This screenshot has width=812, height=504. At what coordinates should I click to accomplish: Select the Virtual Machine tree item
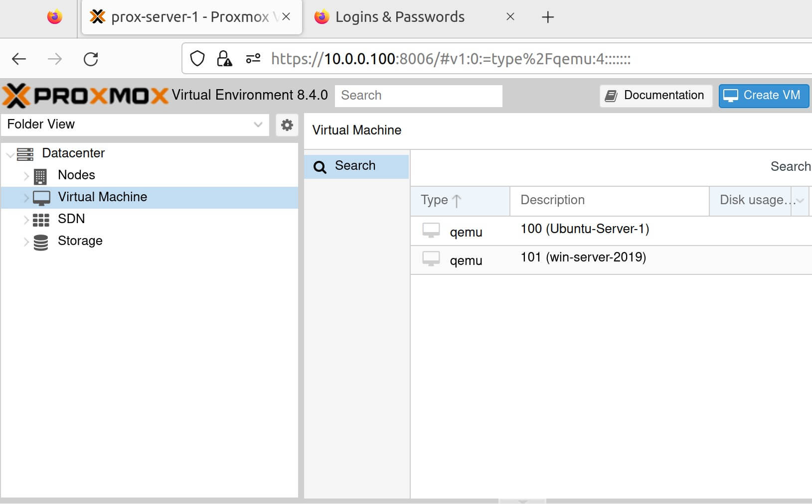click(150, 197)
